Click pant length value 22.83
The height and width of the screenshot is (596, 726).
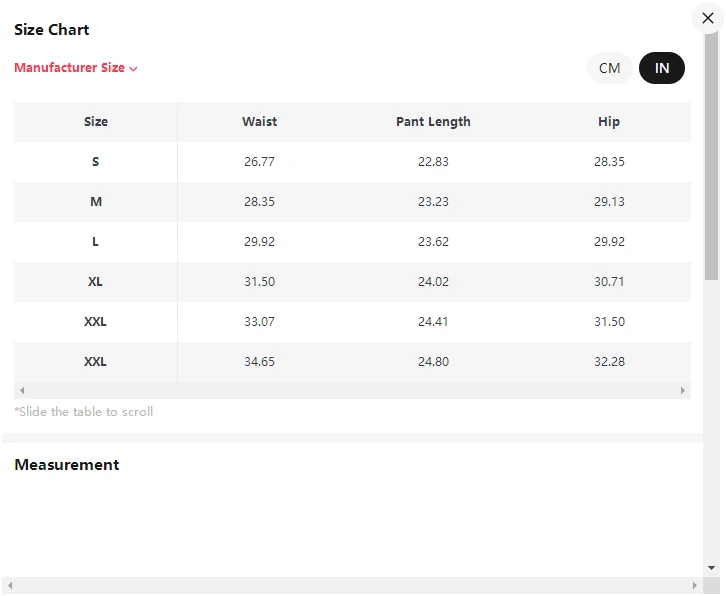tap(433, 162)
